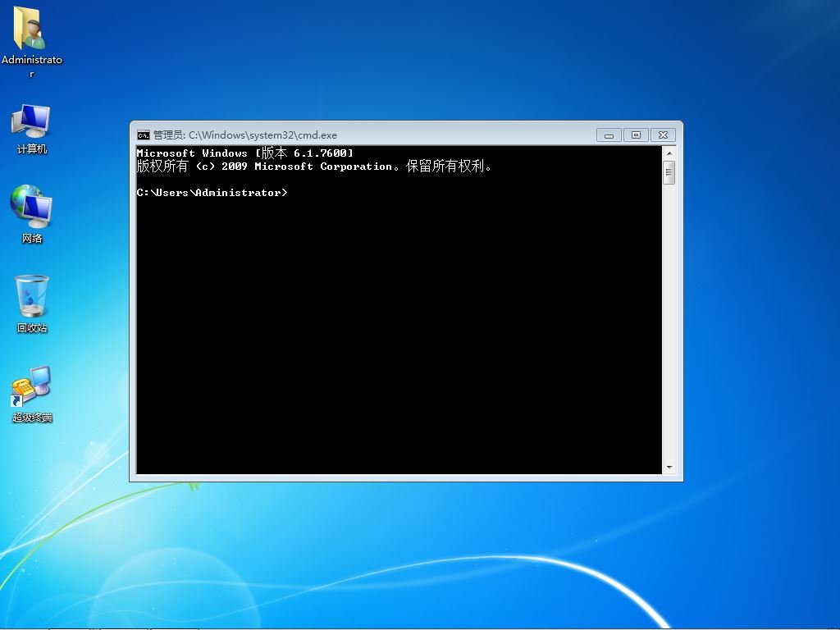Select the 超级终端 shortcut icon
Viewport: 840px width, 630px height.
[x=32, y=395]
